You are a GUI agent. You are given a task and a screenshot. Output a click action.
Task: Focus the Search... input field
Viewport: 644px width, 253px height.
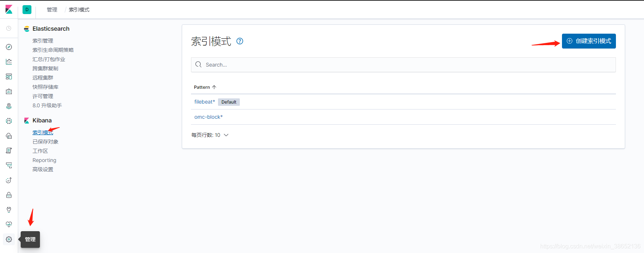pyautogui.click(x=403, y=65)
